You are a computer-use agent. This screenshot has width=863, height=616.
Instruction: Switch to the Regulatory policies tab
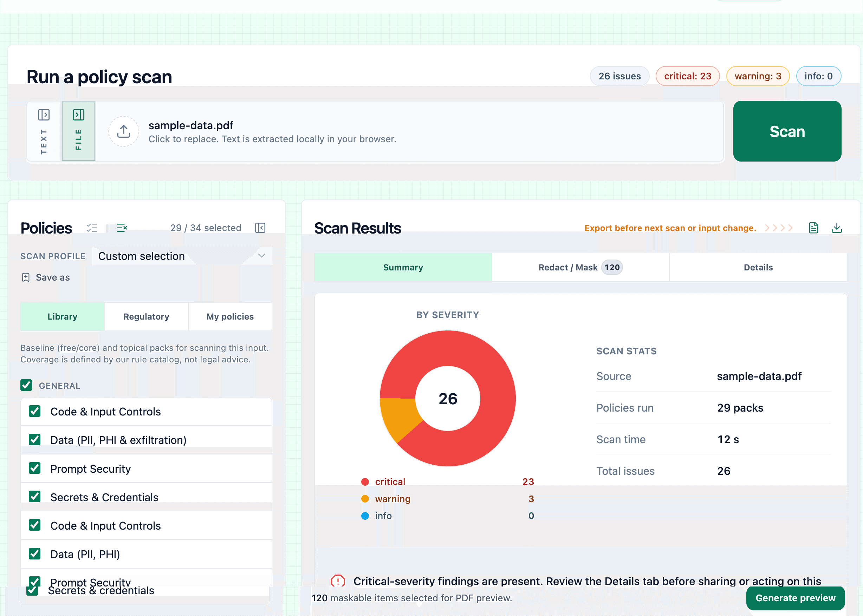coord(146,316)
